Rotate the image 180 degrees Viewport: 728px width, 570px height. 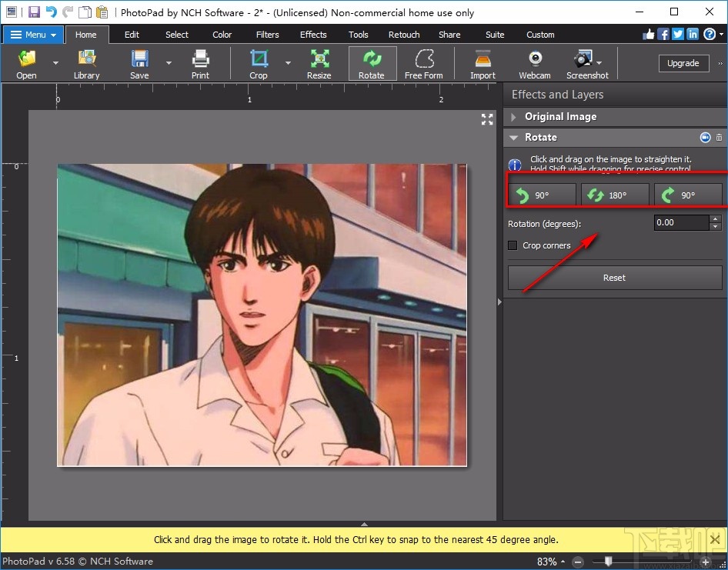click(615, 195)
